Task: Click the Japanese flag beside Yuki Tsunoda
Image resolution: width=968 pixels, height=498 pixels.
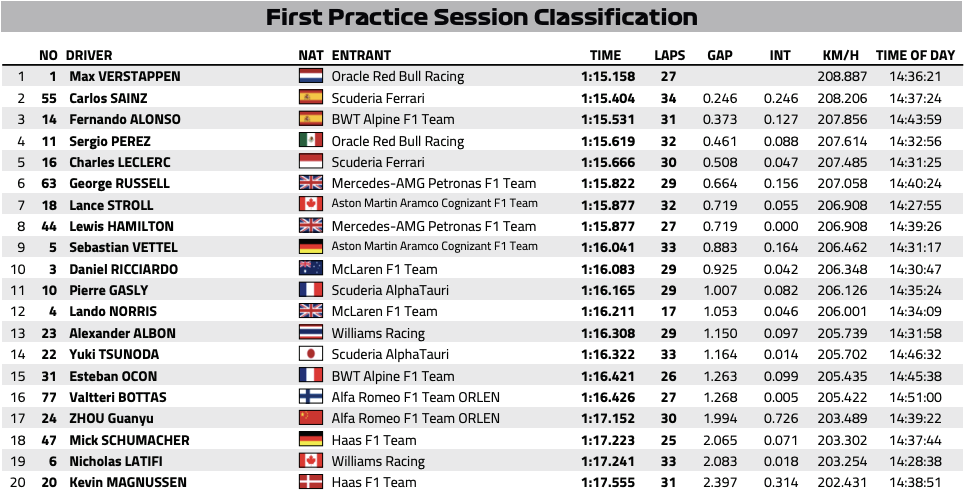Action: (x=311, y=354)
